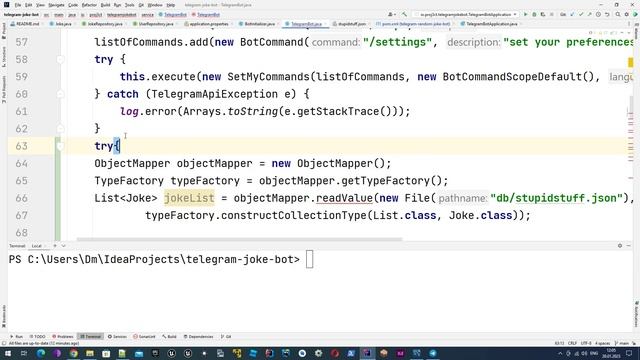Open the Structure tool window sidebar
This screenshot has height=360, width=640.
coord(4,57)
